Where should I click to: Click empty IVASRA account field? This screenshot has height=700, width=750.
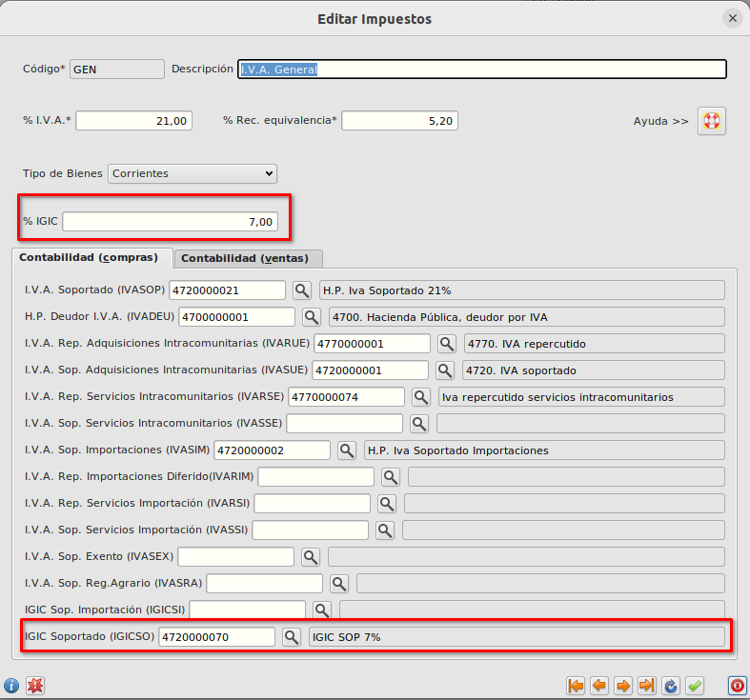click(265, 583)
